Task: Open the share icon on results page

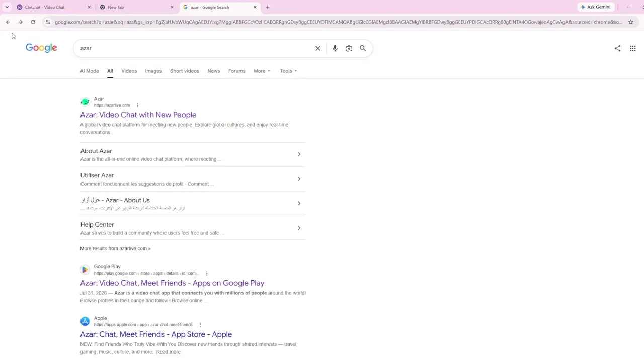Action: click(617, 48)
